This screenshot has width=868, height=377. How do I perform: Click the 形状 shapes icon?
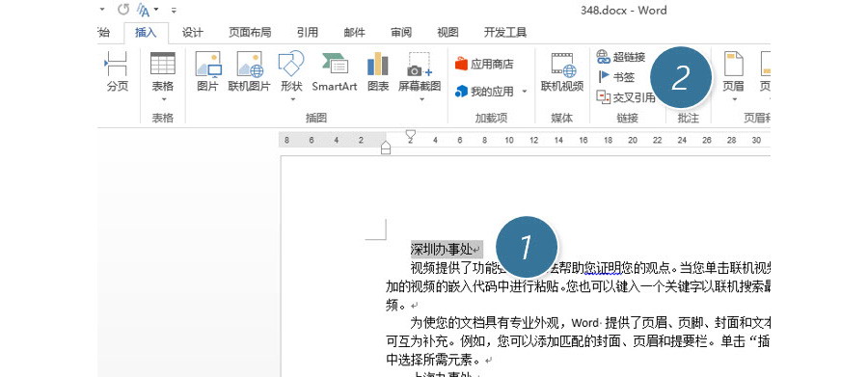point(291,65)
